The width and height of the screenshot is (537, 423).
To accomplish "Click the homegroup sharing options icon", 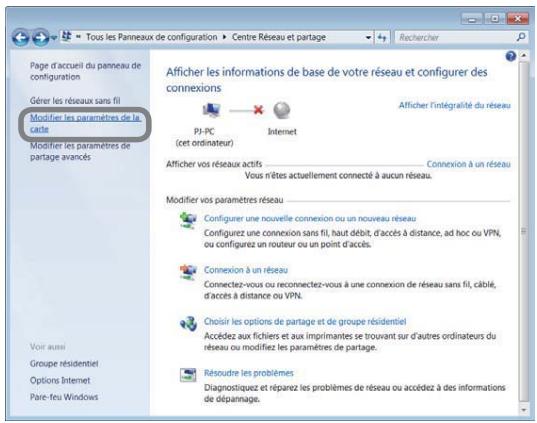I will (x=188, y=323).
